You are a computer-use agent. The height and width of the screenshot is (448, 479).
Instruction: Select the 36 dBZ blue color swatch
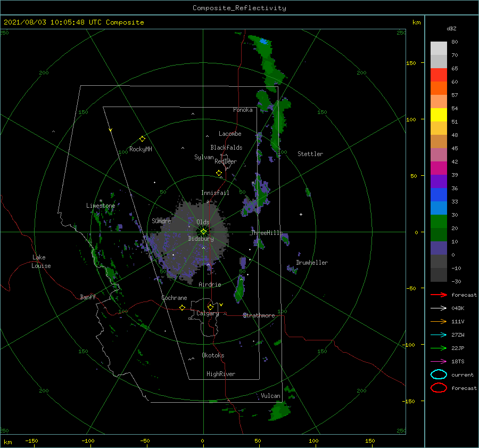(439, 195)
